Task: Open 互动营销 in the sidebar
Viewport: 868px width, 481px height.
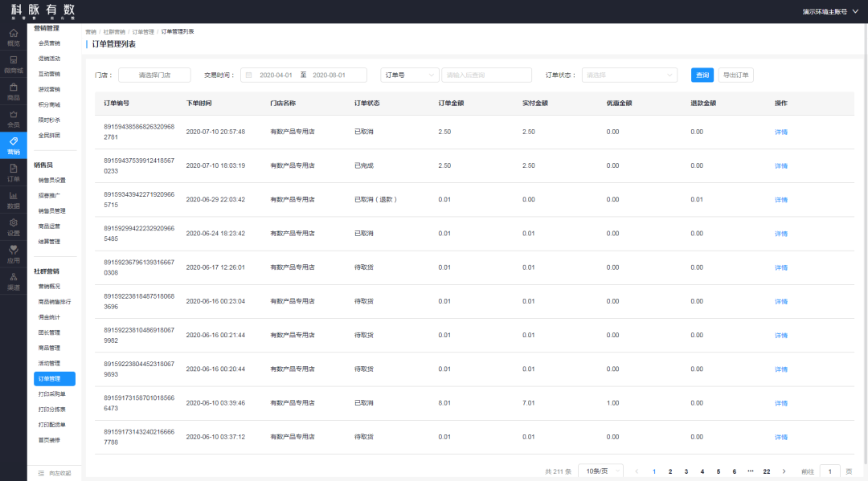Action: pos(49,74)
